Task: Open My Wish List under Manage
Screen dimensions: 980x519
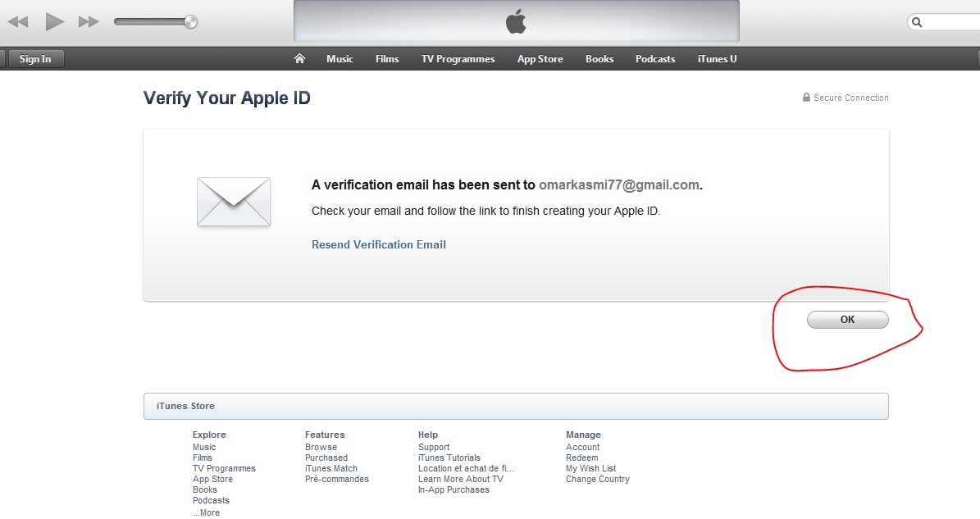Action: tap(590, 468)
